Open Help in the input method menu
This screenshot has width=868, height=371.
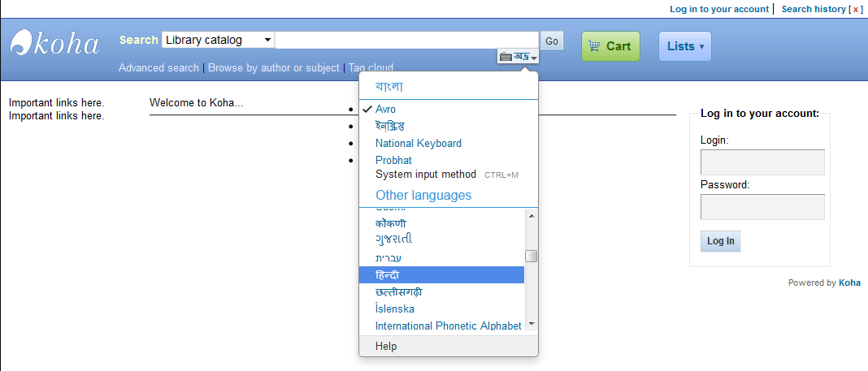(386, 346)
